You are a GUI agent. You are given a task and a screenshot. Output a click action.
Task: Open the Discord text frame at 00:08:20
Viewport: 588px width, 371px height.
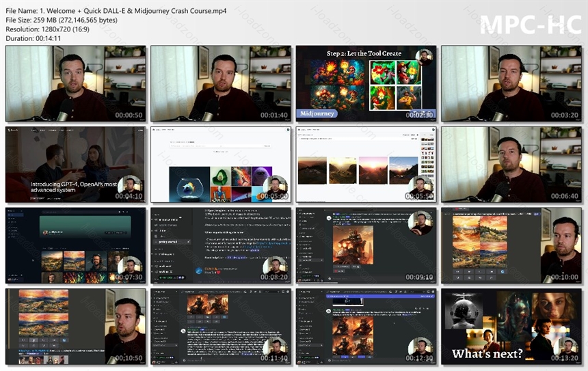coord(221,245)
